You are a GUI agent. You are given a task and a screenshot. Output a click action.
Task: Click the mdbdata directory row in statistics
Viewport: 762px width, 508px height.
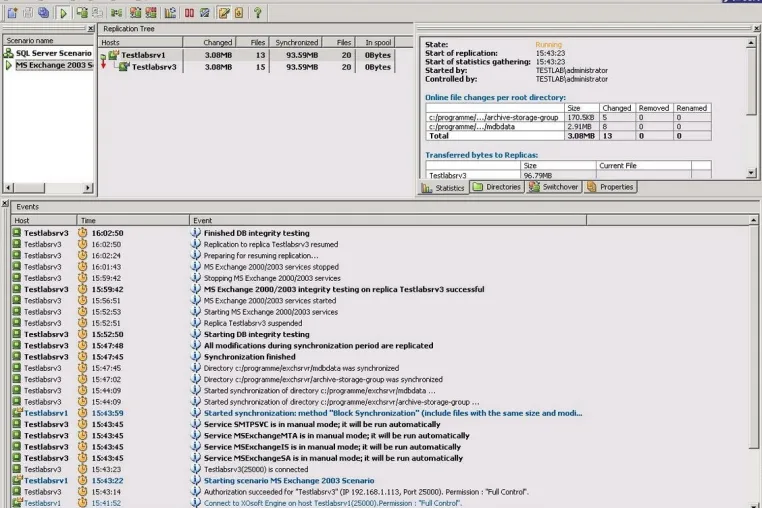point(568,126)
